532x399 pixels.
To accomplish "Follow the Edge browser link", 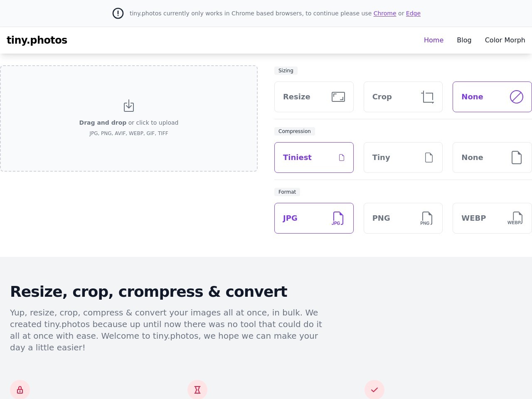I will [x=413, y=13].
